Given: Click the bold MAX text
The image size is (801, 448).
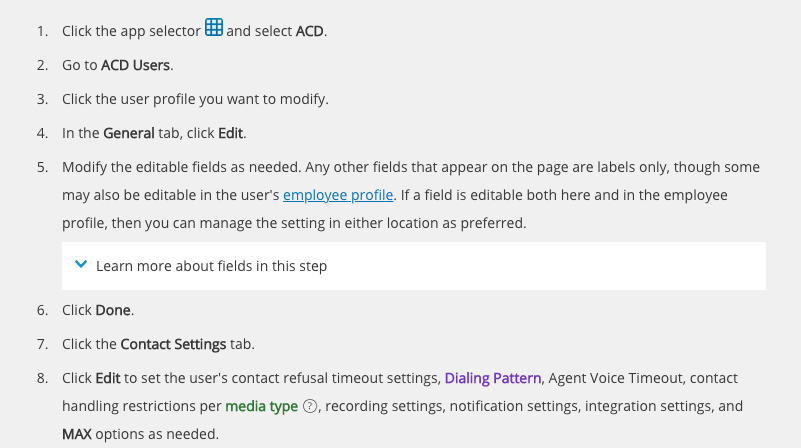Looking at the screenshot, I should [77, 435].
